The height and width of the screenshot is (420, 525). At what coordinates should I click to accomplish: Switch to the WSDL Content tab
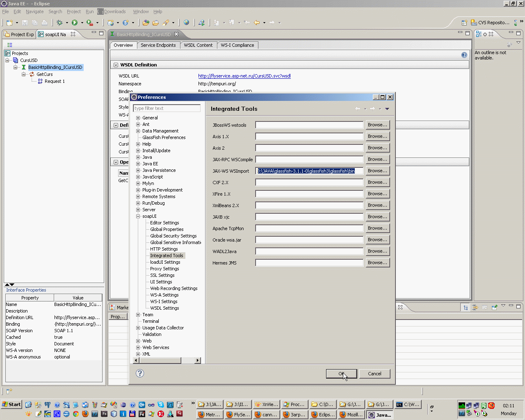click(x=198, y=45)
